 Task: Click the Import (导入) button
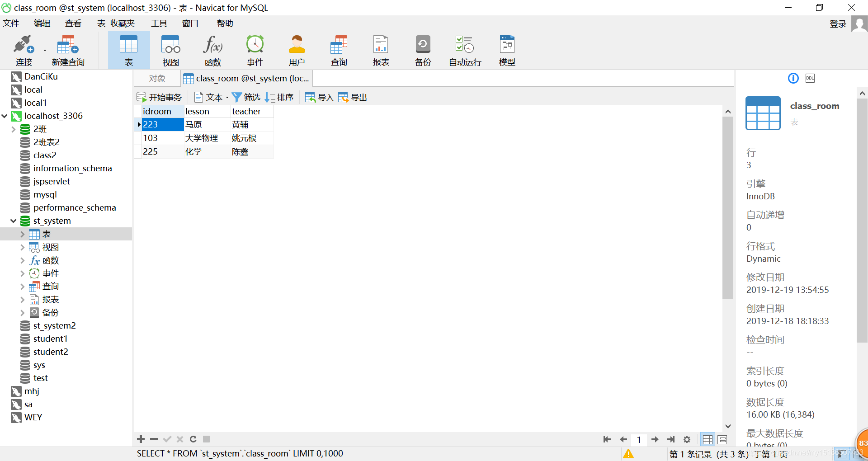[x=319, y=97]
